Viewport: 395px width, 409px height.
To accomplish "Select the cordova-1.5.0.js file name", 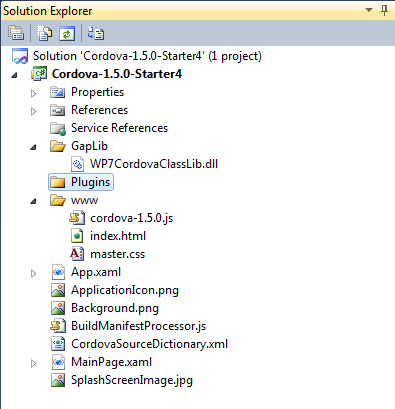I will [x=132, y=218].
